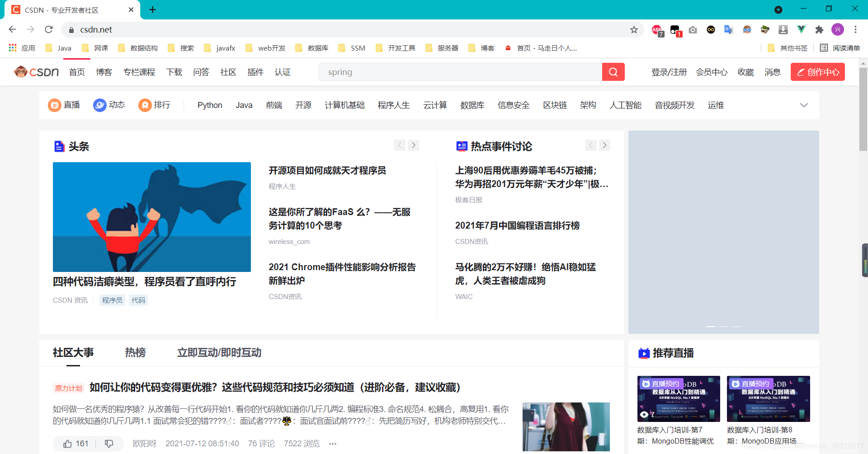This screenshot has height=454, width=868.
Task: Open the 动态 feed icon
Action: (x=99, y=105)
